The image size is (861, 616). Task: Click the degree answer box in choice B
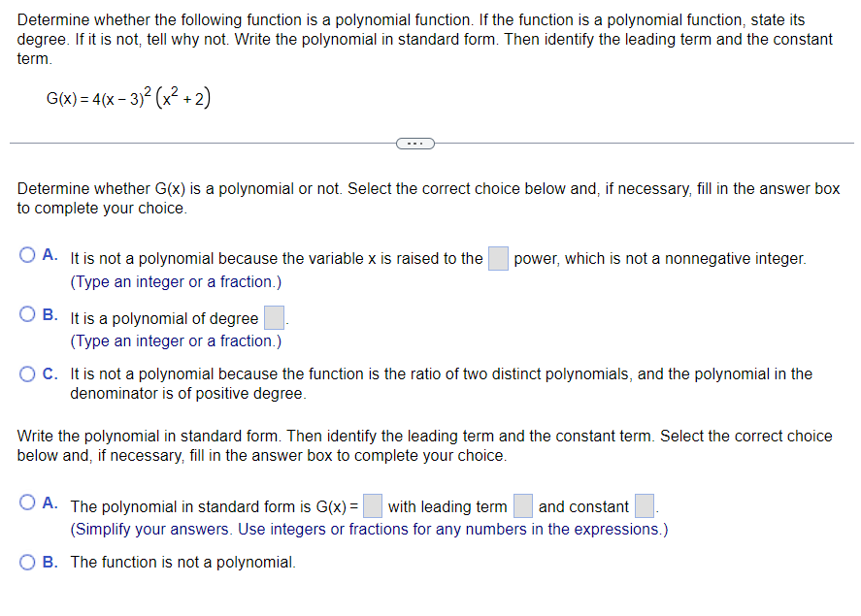click(x=274, y=316)
